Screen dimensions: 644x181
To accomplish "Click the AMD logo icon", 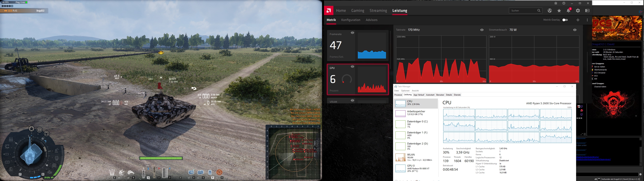I will point(329,11).
